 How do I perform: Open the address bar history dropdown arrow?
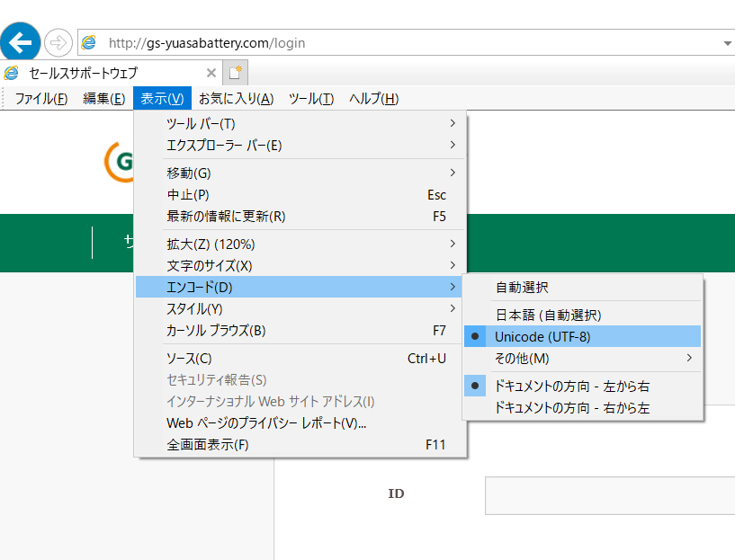pyautogui.click(x=727, y=43)
